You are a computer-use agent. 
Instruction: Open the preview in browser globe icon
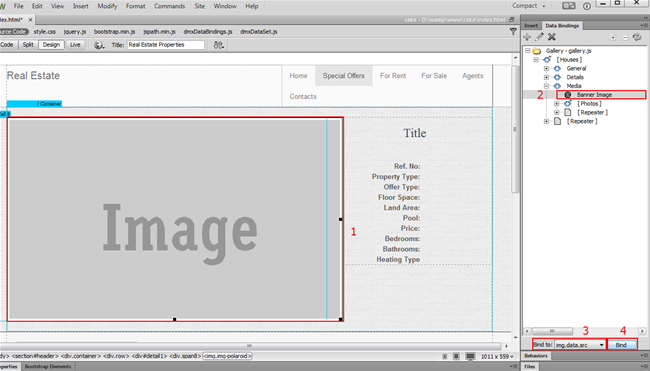[99, 45]
